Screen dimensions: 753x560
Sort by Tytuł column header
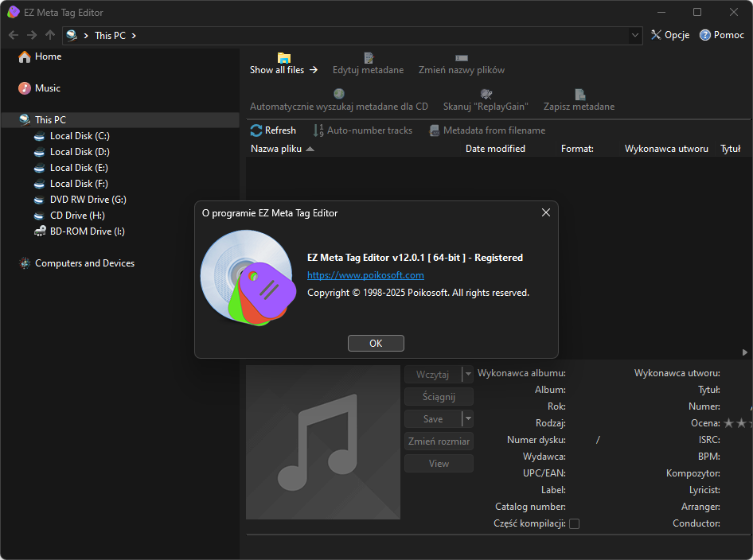731,149
